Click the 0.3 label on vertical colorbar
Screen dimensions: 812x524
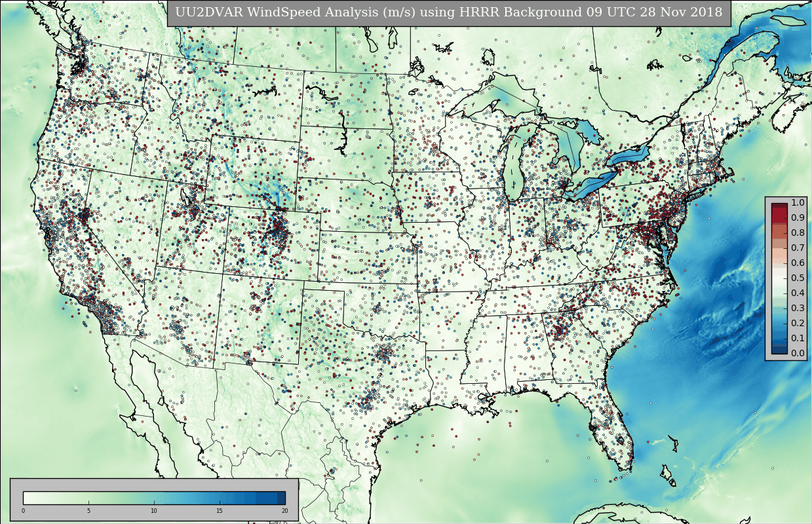(x=798, y=308)
